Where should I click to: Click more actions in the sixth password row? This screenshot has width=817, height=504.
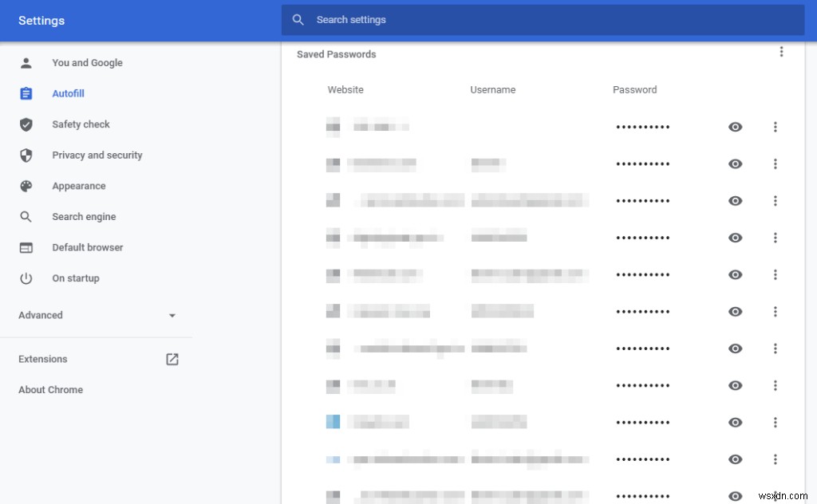(776, 312)
